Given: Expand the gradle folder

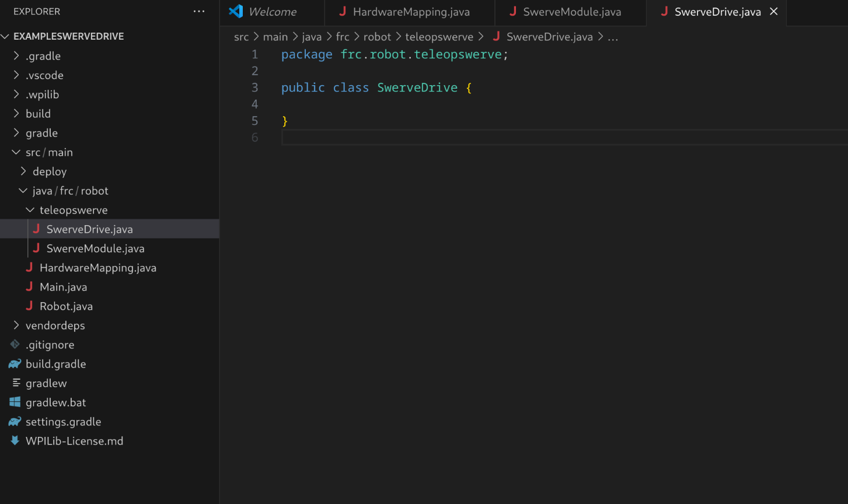Looking at the screenshot, I should pyautogui.click(x=16, y=133).
